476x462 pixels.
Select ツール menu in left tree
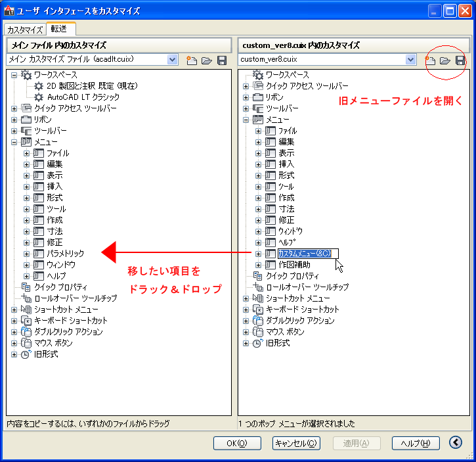[56, 209]
